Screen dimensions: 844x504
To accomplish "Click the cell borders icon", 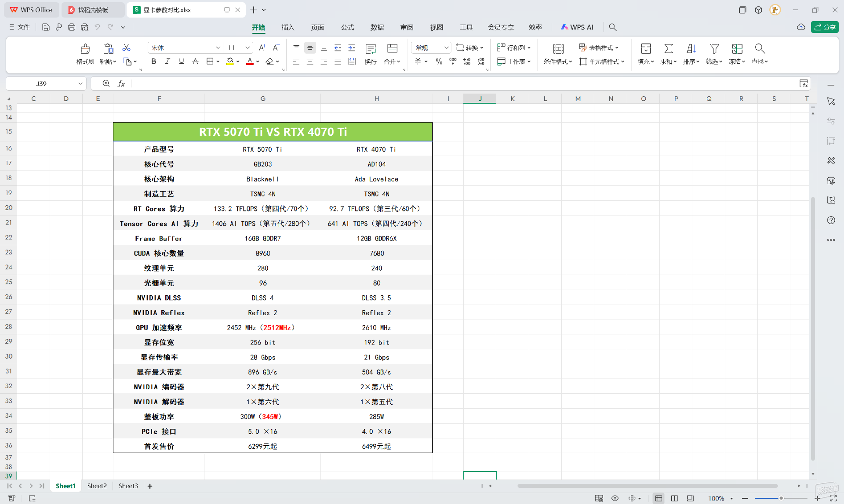I will click(210, 62).
